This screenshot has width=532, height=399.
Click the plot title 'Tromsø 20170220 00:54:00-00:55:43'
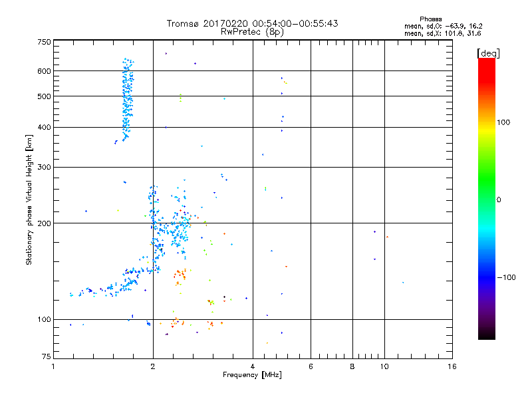click(x=252, y=23)
